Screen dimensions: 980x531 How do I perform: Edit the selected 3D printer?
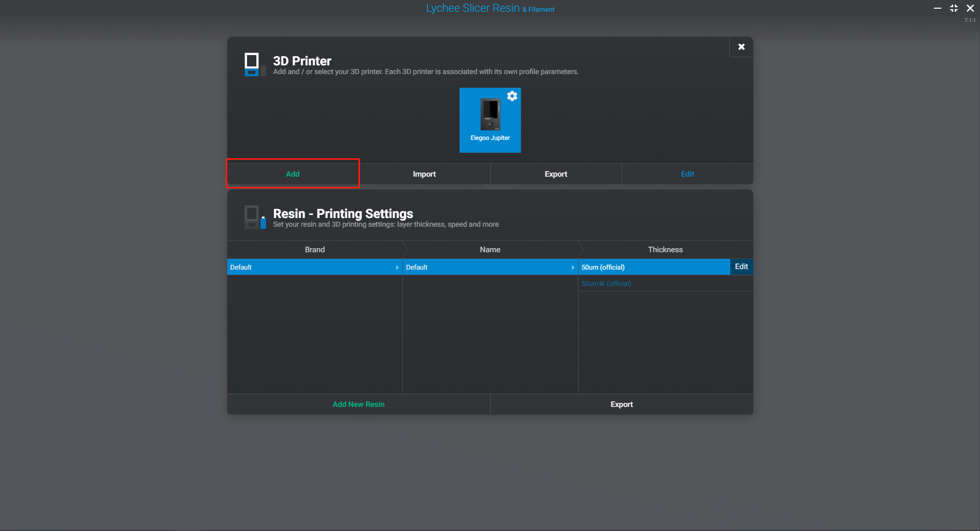coord(687,174)
